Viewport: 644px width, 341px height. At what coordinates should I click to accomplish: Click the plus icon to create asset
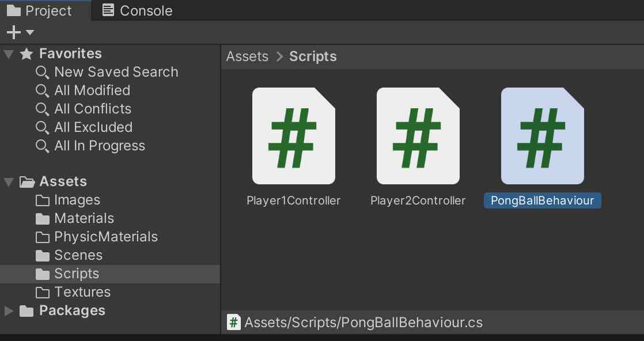click(x=13, y=32)
